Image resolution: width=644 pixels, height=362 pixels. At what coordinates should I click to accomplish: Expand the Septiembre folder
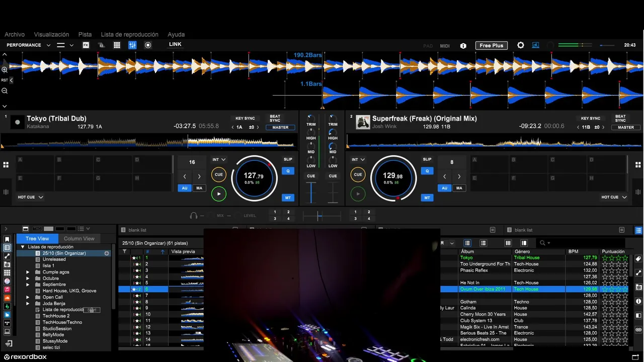(28, 285)
